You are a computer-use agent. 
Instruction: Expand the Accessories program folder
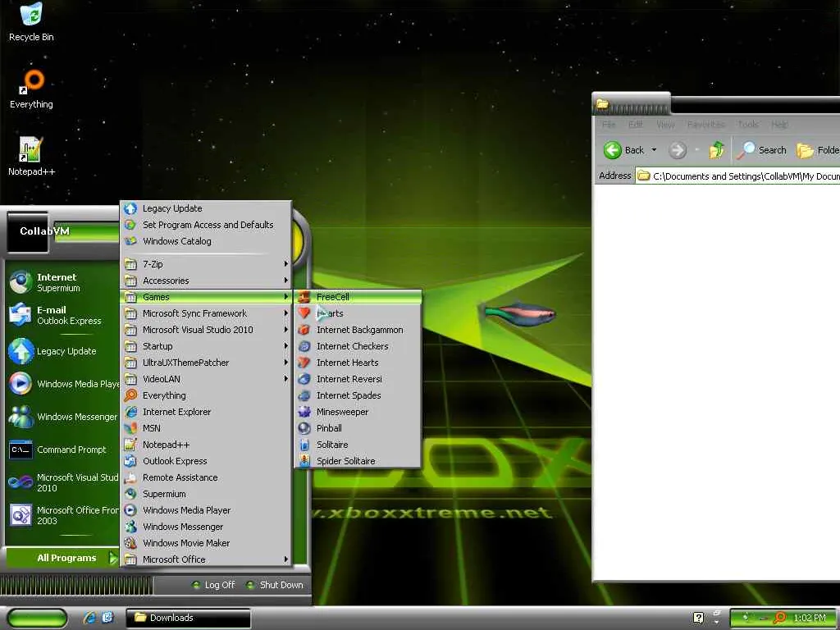tap(206, 281)
